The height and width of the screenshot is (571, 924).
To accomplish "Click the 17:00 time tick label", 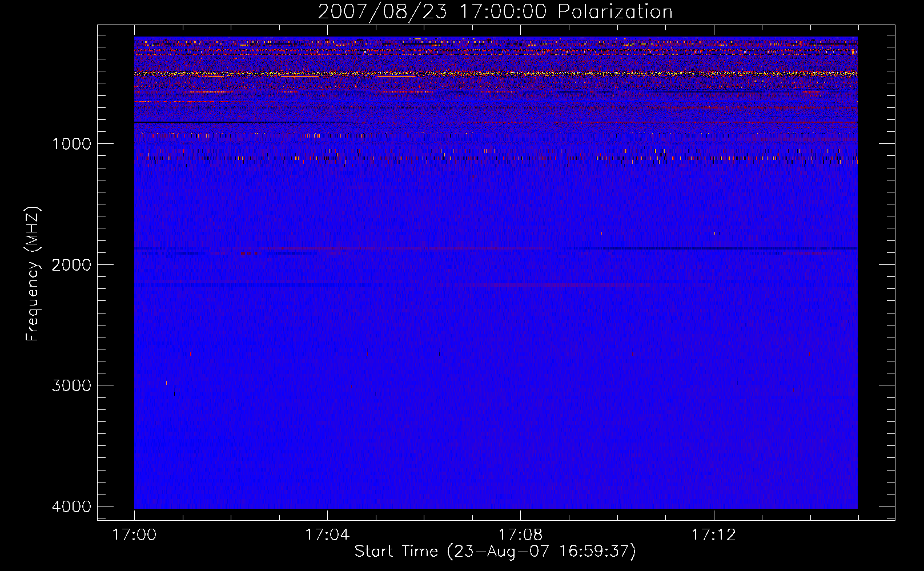I will tap(134, 534).
